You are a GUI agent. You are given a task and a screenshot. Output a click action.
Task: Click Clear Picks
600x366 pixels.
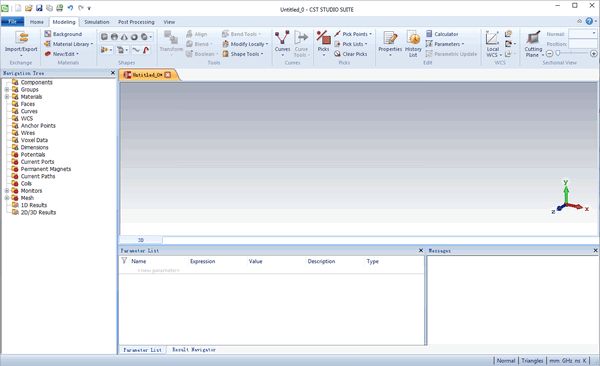point(351,54)
